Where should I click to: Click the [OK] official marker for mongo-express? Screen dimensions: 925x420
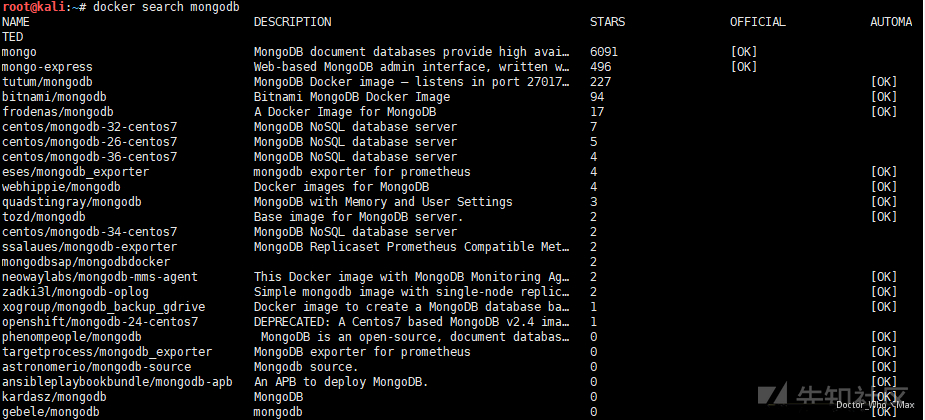[744, 67]
